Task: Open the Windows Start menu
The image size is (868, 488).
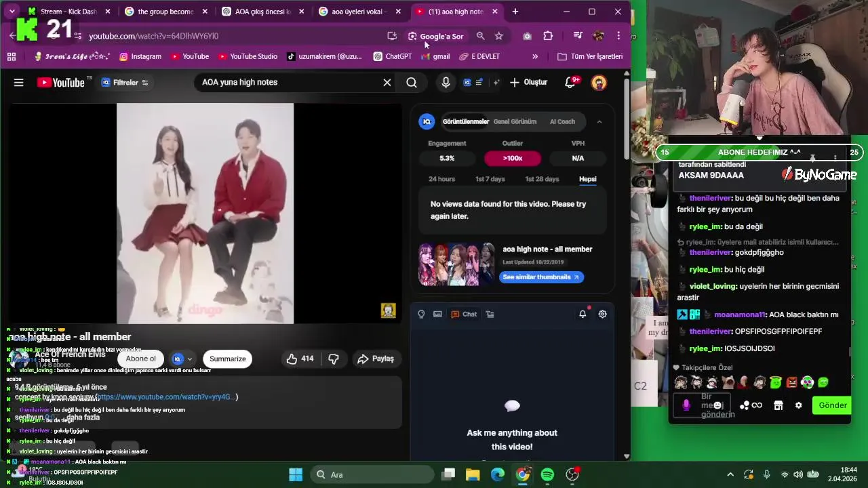Action: pyautogui.click(x=296, y=474)
